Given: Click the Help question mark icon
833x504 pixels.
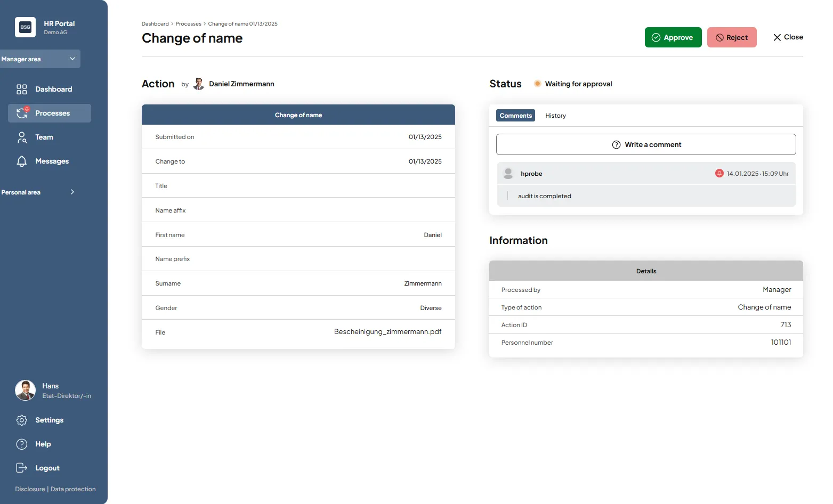Looking at the screenshot, I should pyautogui.click(x=22, y=444).
